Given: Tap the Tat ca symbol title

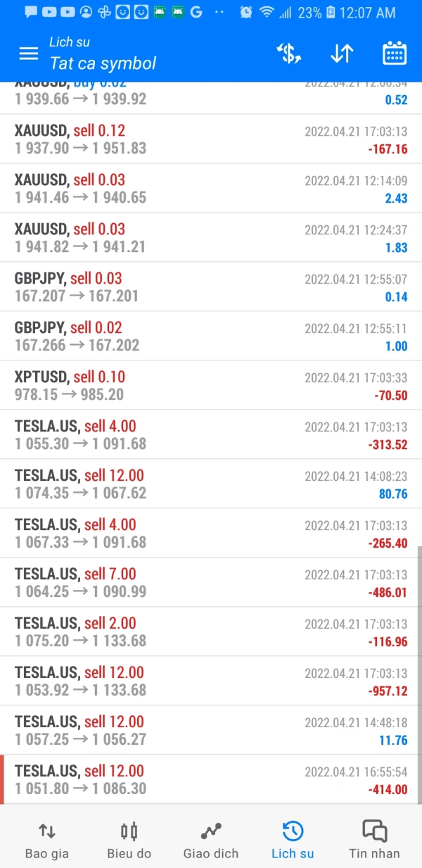Looking at the screenshot, I should pos(103,63).
